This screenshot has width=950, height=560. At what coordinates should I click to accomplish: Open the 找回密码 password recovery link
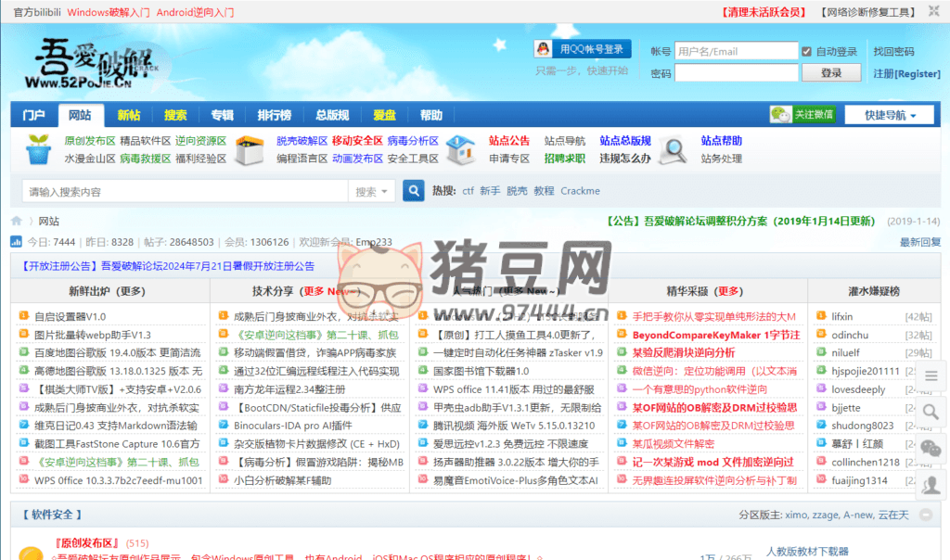[x=892, y=52]
